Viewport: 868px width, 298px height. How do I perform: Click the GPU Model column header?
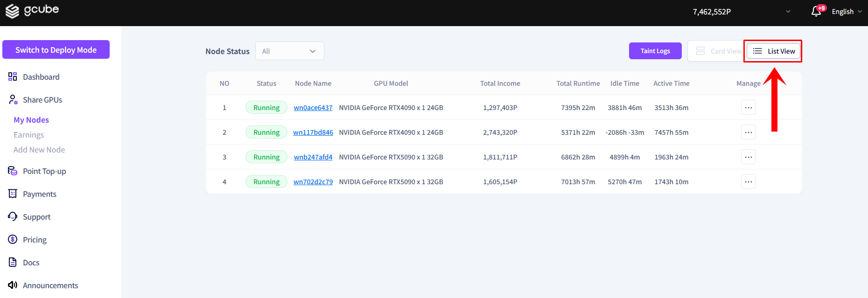point(391,83)
